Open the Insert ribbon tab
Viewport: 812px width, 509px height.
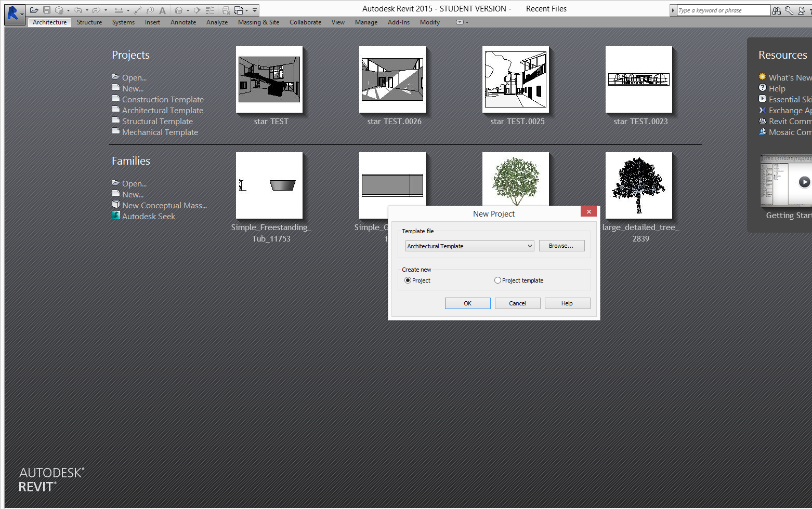point(152,22)
